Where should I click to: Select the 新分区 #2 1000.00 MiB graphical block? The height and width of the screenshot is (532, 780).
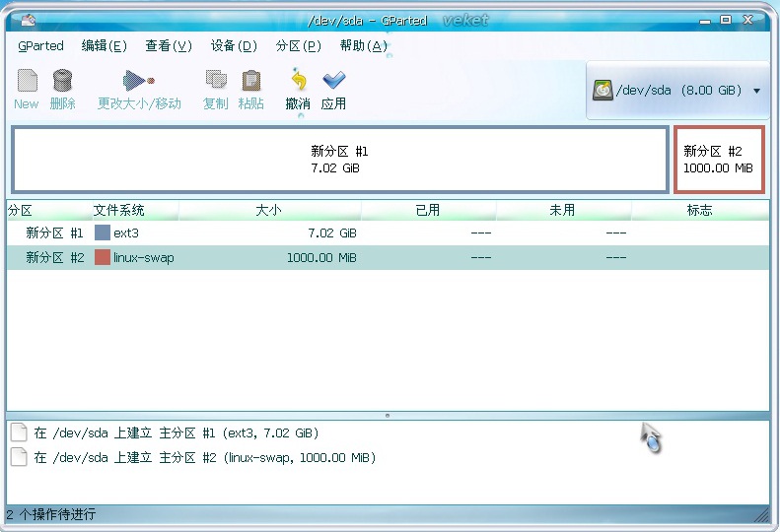click(719, 160)
